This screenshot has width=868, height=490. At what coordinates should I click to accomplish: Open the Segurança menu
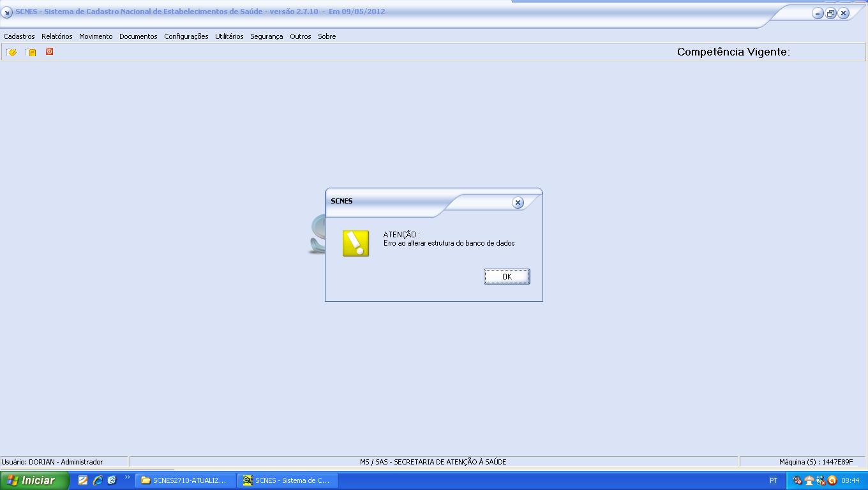[x=266, y=36]
